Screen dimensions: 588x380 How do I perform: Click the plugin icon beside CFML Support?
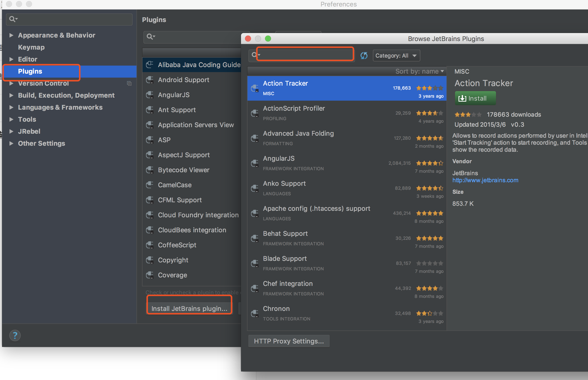point(150,200)
